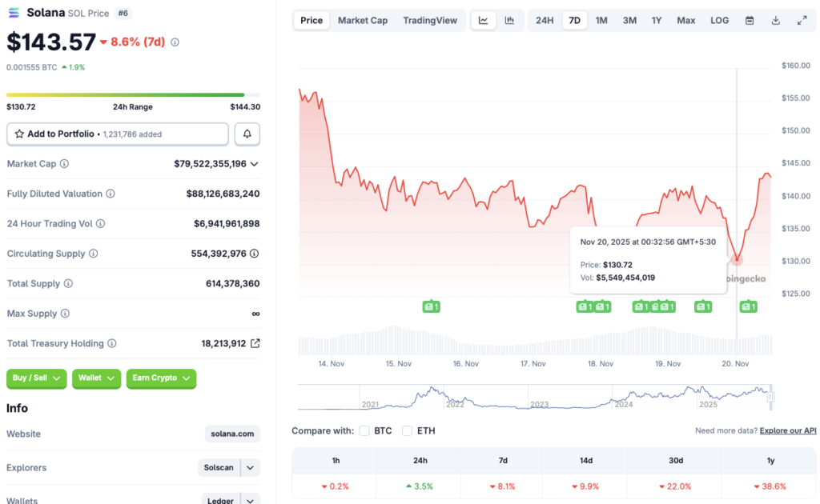Expand the Market Cap value breakdown
Viewport: 820px width, 504px height.
(x=255, y=164)
